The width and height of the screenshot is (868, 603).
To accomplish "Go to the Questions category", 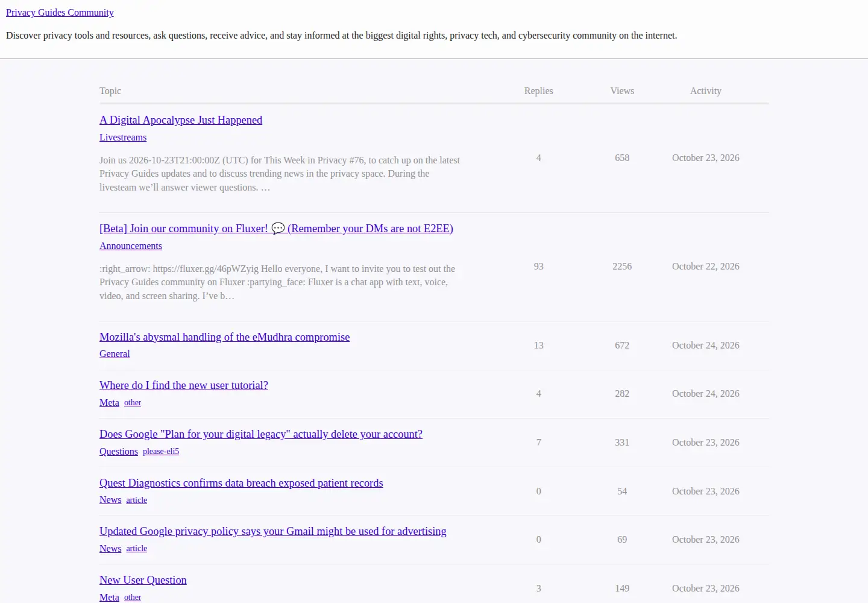I will (x=119, y=452).
